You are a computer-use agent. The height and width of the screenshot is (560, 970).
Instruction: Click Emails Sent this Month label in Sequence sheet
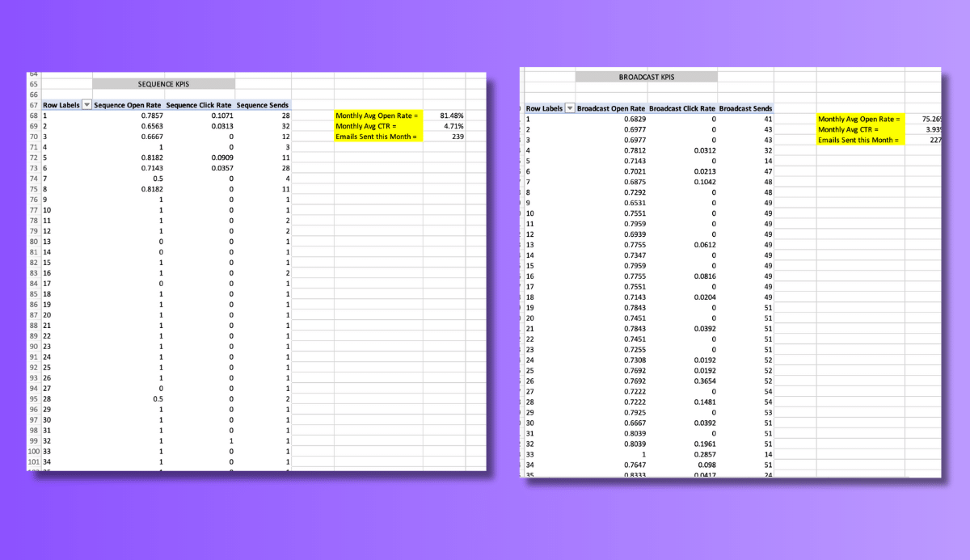click(378, 137)
